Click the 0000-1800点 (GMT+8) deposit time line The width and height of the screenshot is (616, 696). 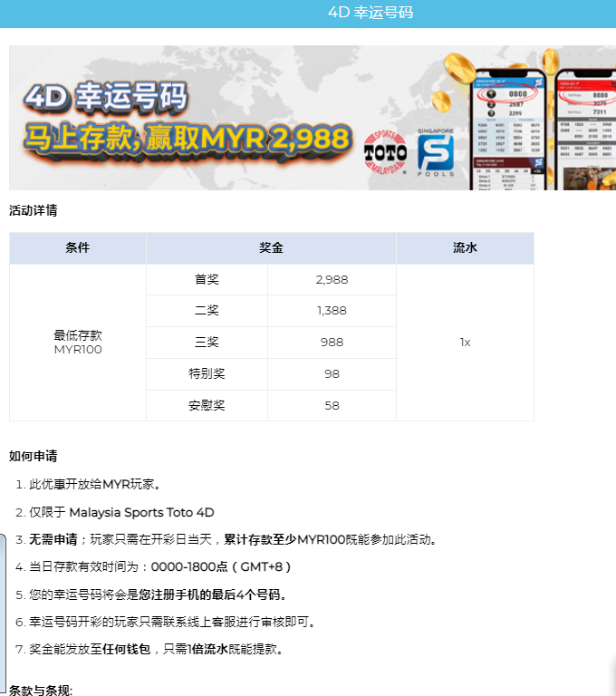tap(159, 566)
